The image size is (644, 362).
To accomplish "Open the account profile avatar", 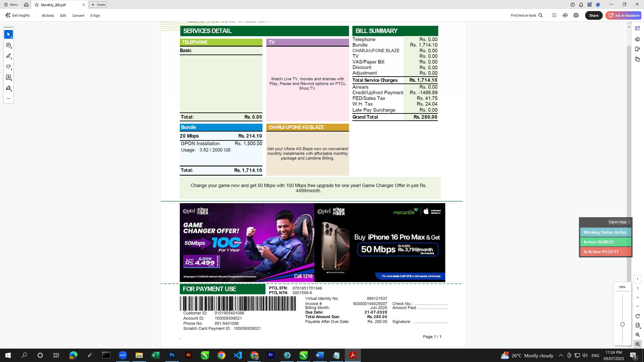I will [598, 5].
